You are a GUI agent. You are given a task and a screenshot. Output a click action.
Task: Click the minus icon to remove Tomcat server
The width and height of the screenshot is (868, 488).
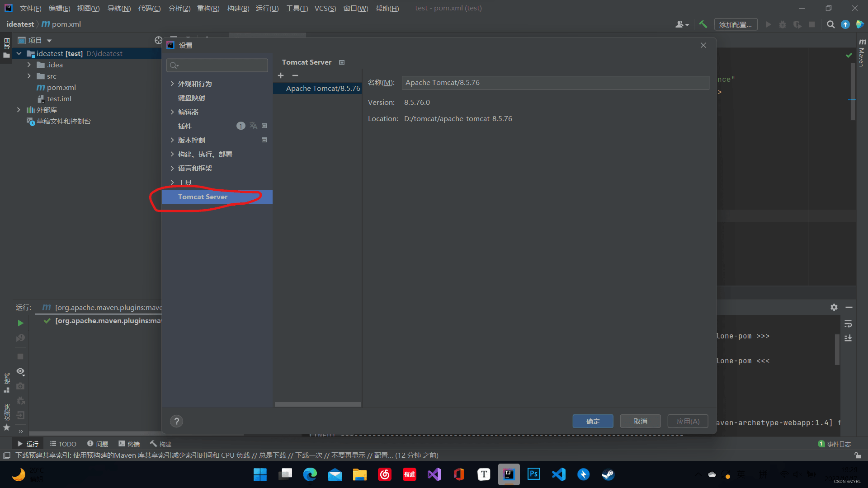pos(295,75)
